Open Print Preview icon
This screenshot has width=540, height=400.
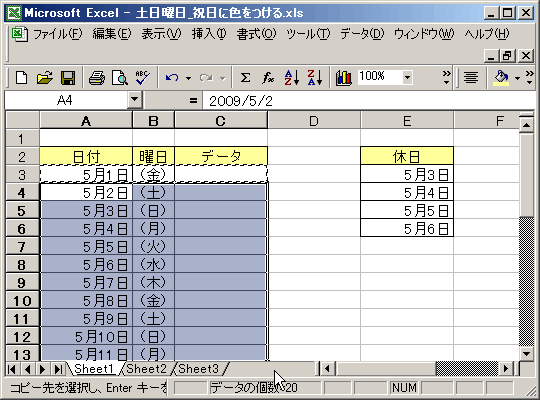click(120, 78)
